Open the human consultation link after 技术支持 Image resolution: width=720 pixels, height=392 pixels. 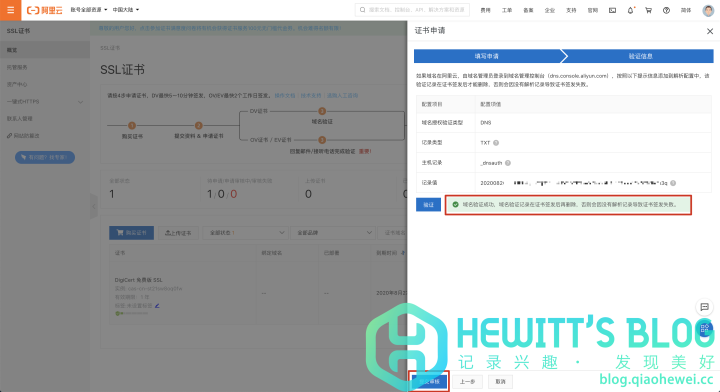tap(342, 95)
